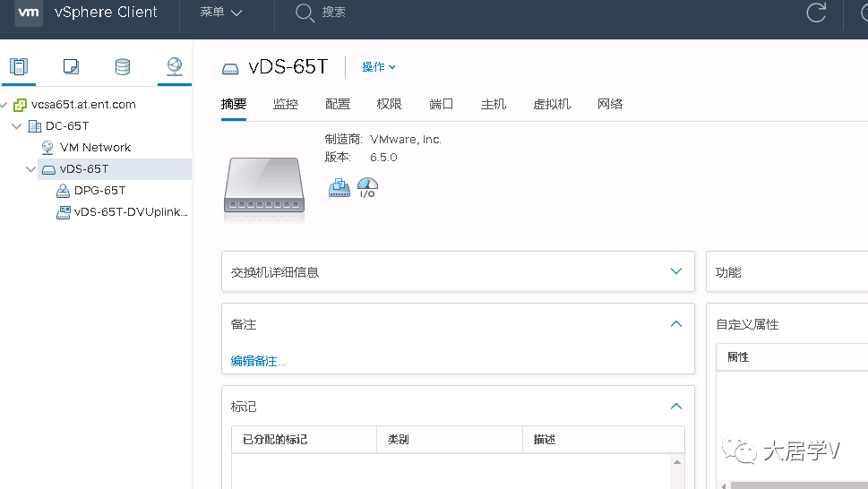Click vCenter icon beside vcsa65t.at.ent.com

pos(20,105)
